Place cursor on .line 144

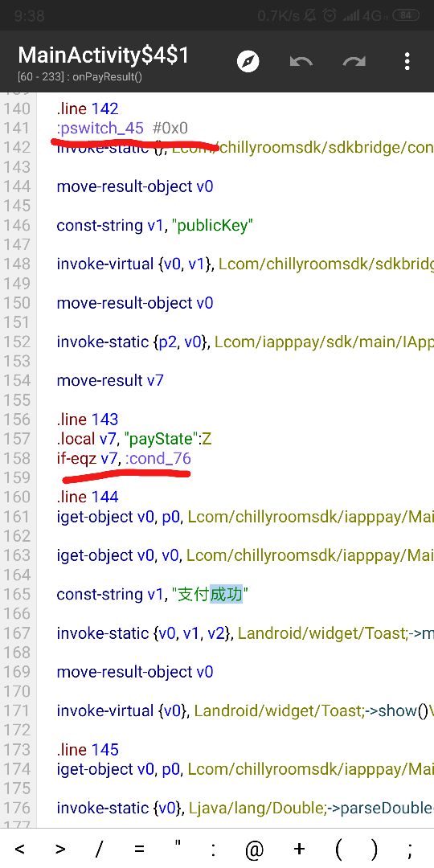click(88, 497)
